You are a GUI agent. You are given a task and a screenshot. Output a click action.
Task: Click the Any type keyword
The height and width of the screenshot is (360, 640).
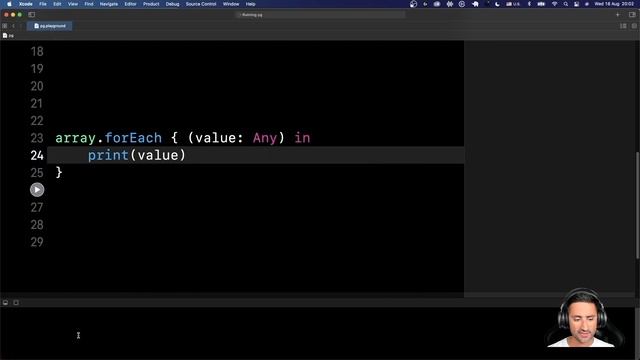coord(265,138)
